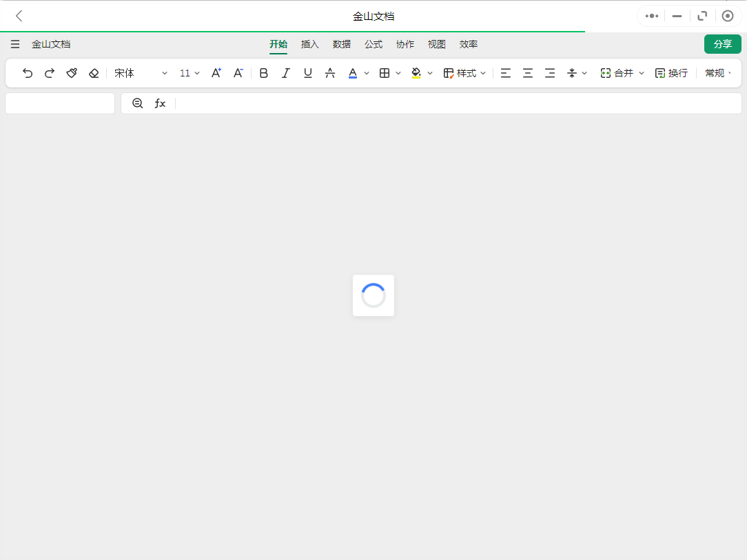Viewport: 747px width, 560px height.
Task: Switch to the 视图 tab
Action: 436,44
